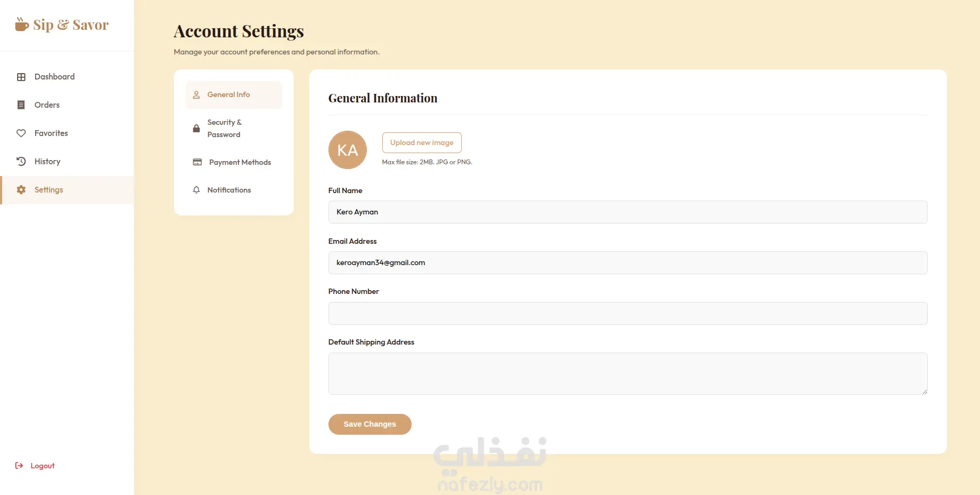Click the Email Address label
The image size is (980, 495).
[x=352, y=241]
